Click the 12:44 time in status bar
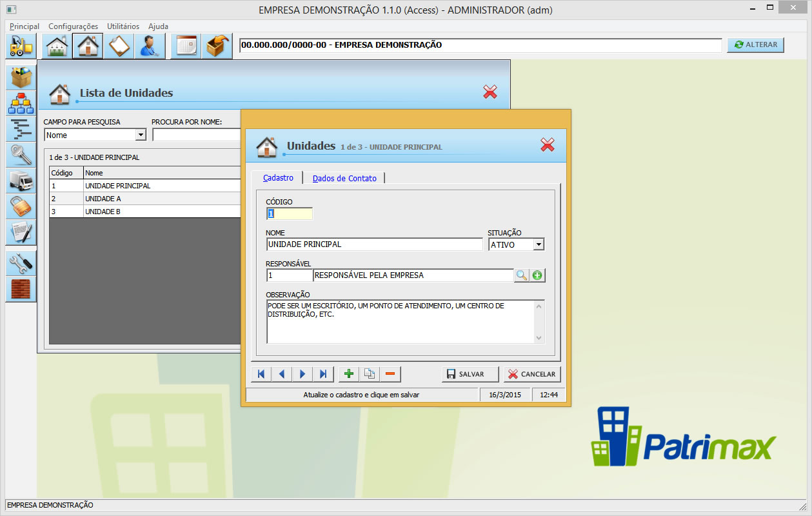 (x=549, y=395)
